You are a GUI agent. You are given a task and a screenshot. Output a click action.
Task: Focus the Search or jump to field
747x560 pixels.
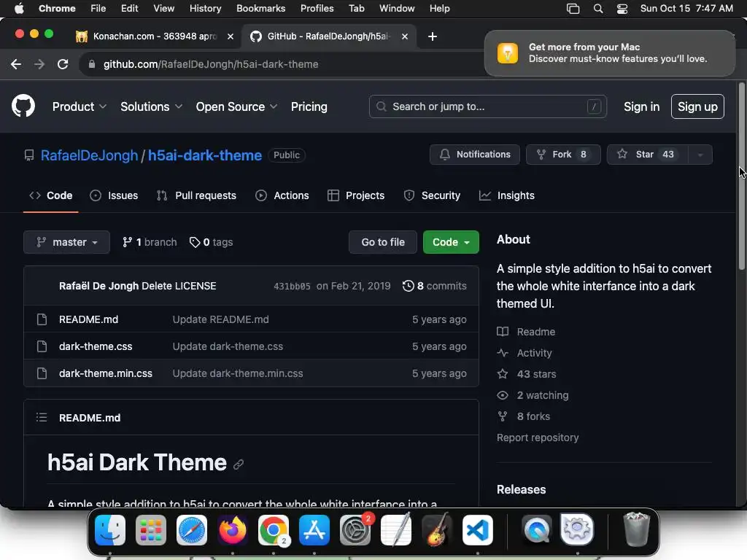(x=488, y=106)
